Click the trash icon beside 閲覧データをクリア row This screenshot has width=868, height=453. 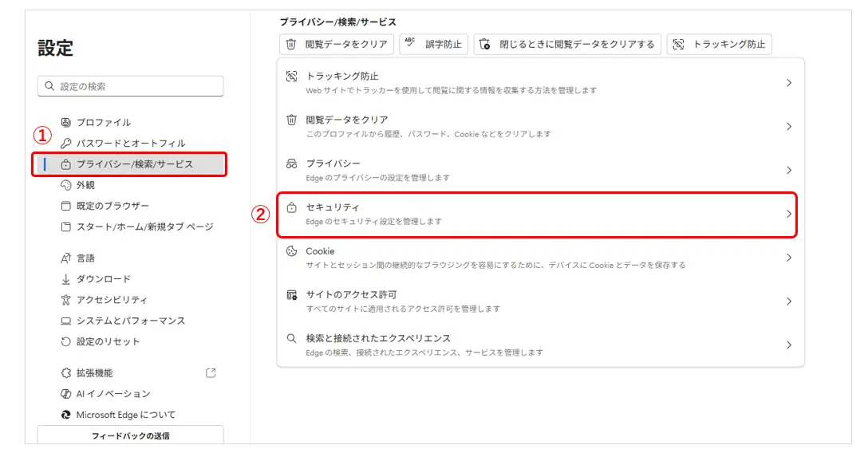click(291, 120)
